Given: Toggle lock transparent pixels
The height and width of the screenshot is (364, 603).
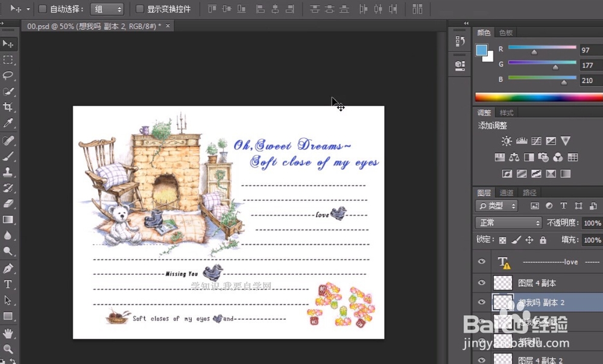Looking at the screenshot, I should [503, 240].
